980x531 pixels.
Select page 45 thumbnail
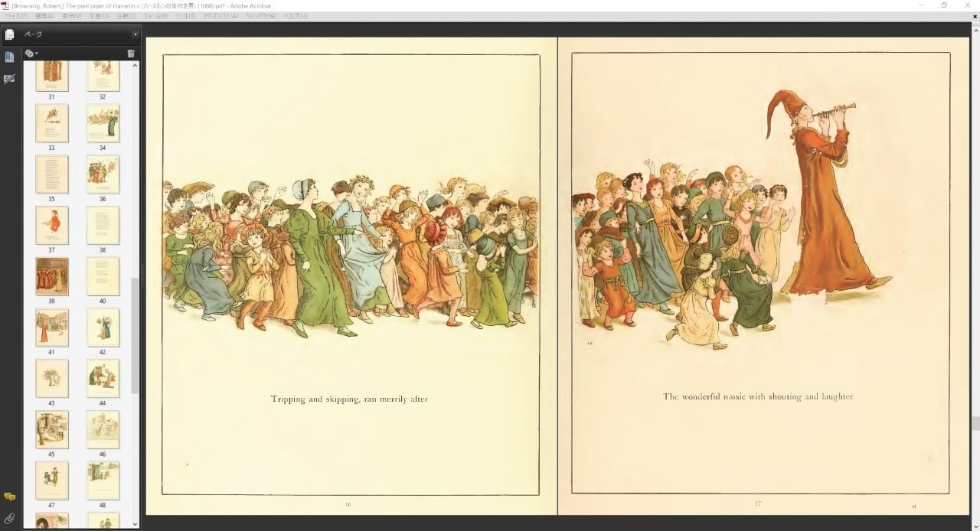(x=52, y=429)
